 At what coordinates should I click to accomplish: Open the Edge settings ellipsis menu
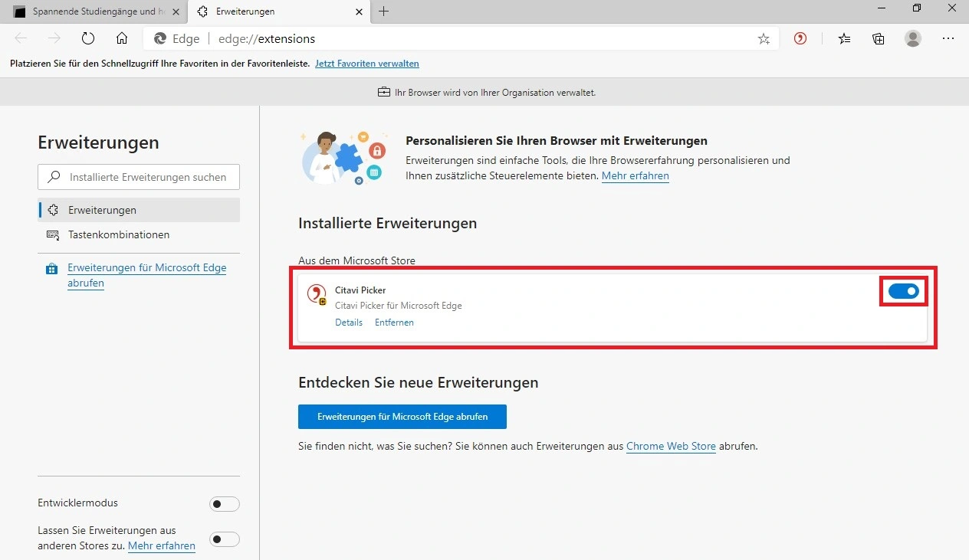(x=948, y=38)
